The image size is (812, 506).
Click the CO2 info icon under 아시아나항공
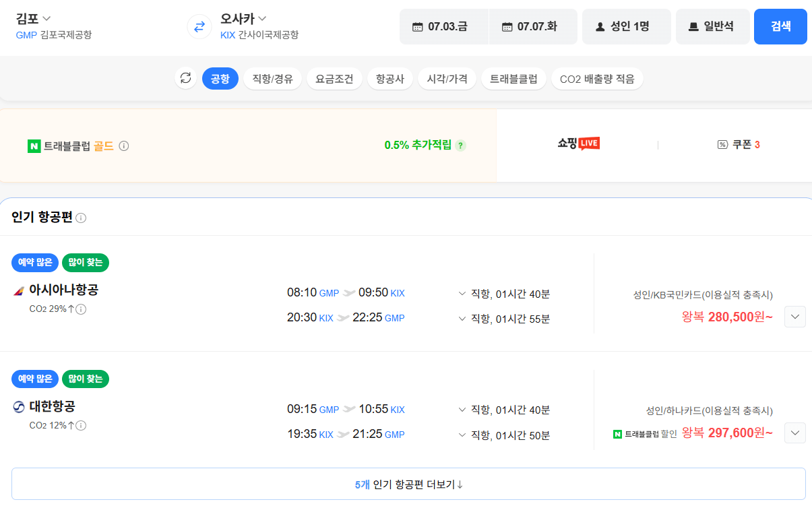pos(81,309)
